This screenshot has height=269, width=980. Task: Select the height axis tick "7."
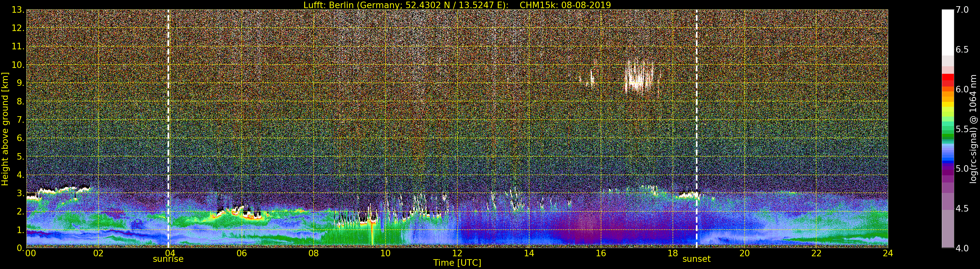[20, 120]
